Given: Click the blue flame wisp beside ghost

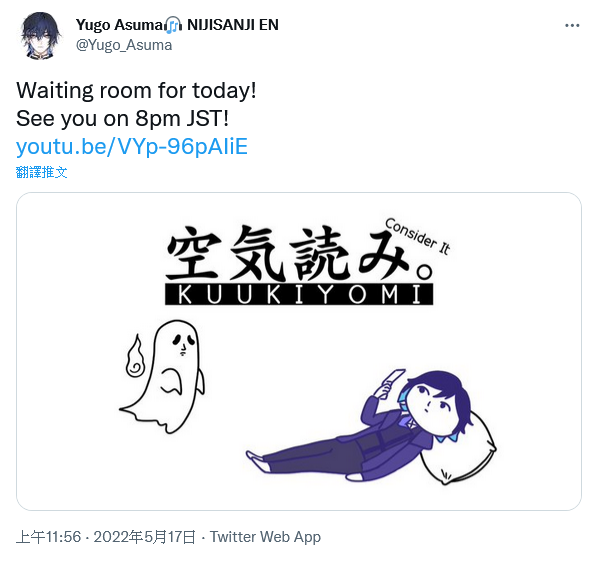Looking at the screenshot, I should (135, 356).
